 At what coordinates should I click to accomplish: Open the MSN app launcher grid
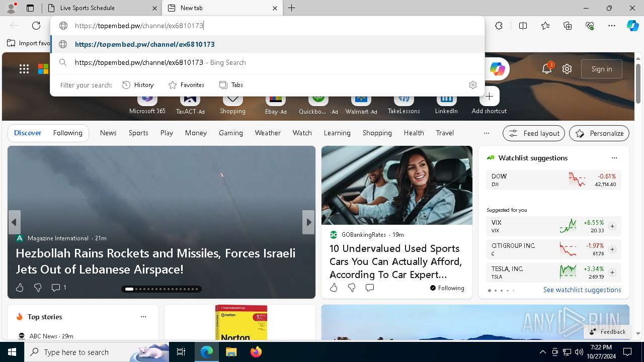point(24,69)
